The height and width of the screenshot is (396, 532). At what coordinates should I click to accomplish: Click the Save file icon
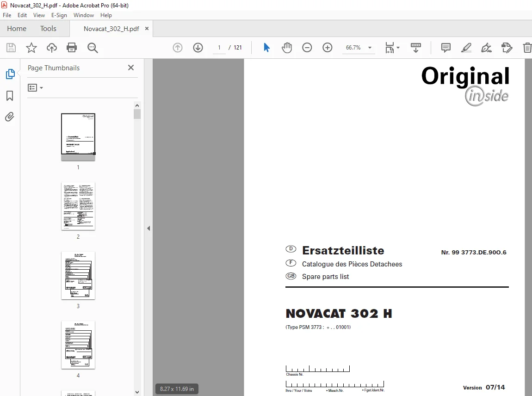tap(11, 48)
